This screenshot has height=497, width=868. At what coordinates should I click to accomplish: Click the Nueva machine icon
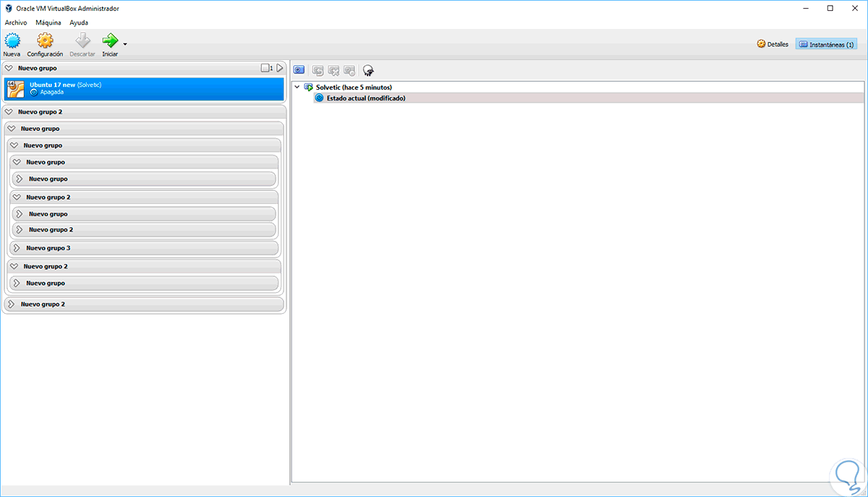(12, 41)
